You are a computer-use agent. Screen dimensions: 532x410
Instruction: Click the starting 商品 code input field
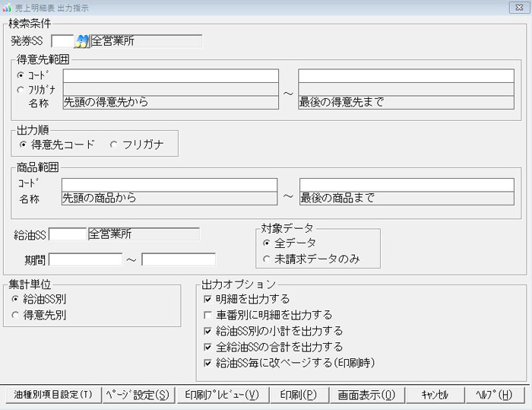(169, 185)
